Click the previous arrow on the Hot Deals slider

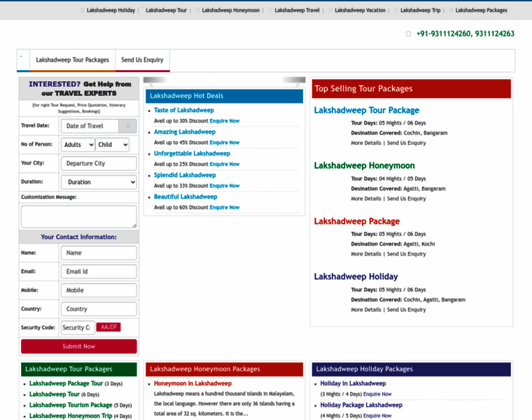click(x=152, y=83)
